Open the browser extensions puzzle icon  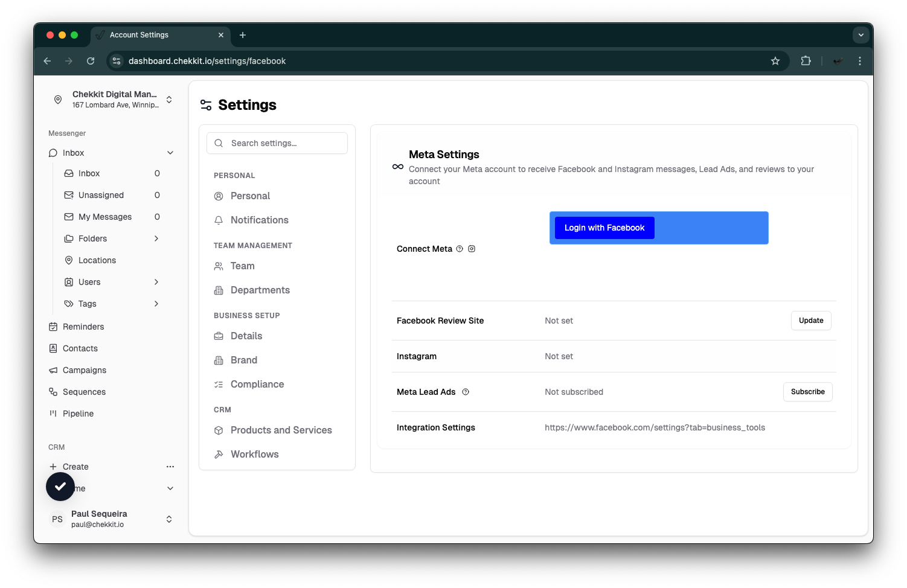pyautogui.click(x=806, y=61)
